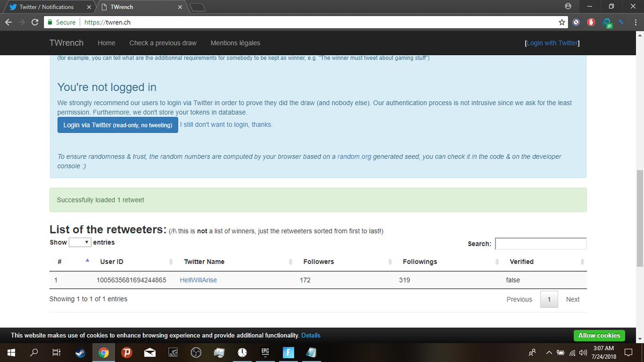
Task: Open the AdBlock red hand extension
Action: pyautogui.click(x=591, y=23)
